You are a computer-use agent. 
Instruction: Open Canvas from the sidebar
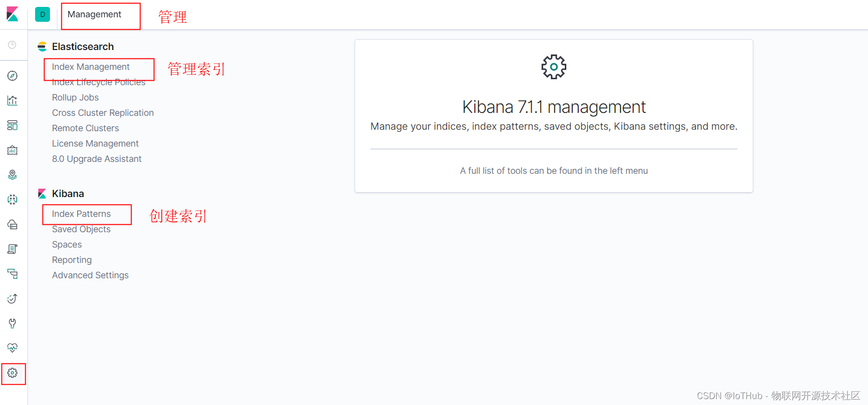pos(12,150)
